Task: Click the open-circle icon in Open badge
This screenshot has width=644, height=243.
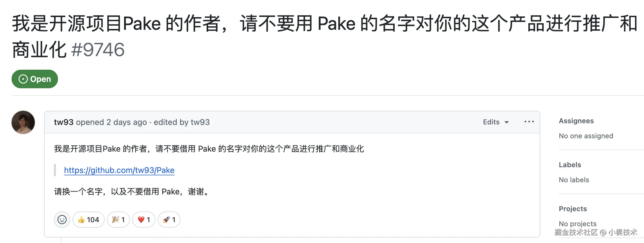Action: tap(23, 79)
